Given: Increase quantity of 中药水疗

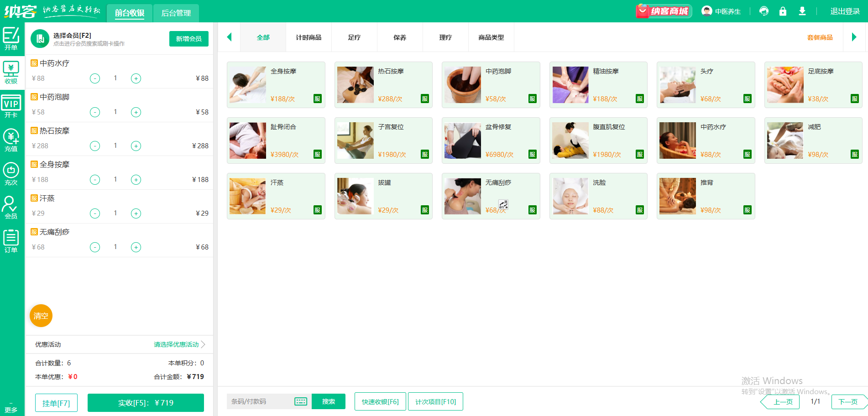Looking at the screenshot, I should pyautogui.click(x=136, y=78).
